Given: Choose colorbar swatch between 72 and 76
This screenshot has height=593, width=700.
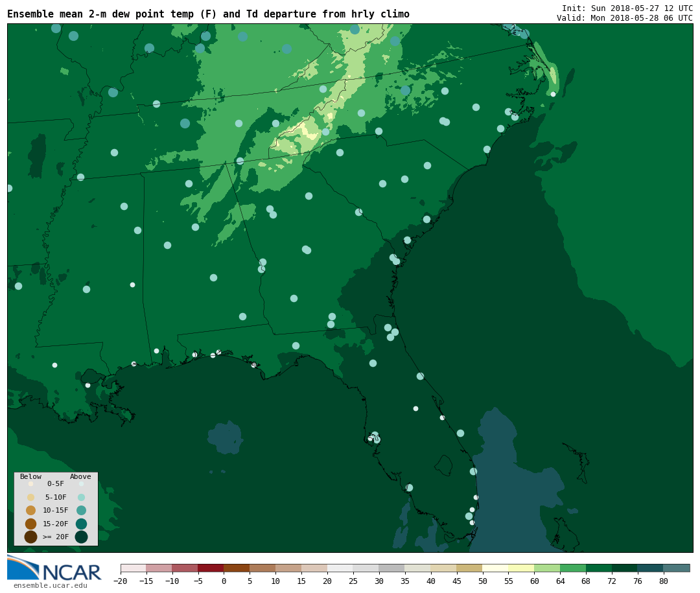Looking at the screenshot, I should (x=625, y=568).
